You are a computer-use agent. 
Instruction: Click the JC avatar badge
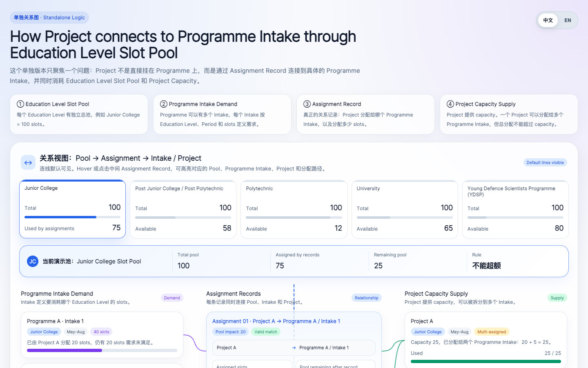(x=33, y=261)
